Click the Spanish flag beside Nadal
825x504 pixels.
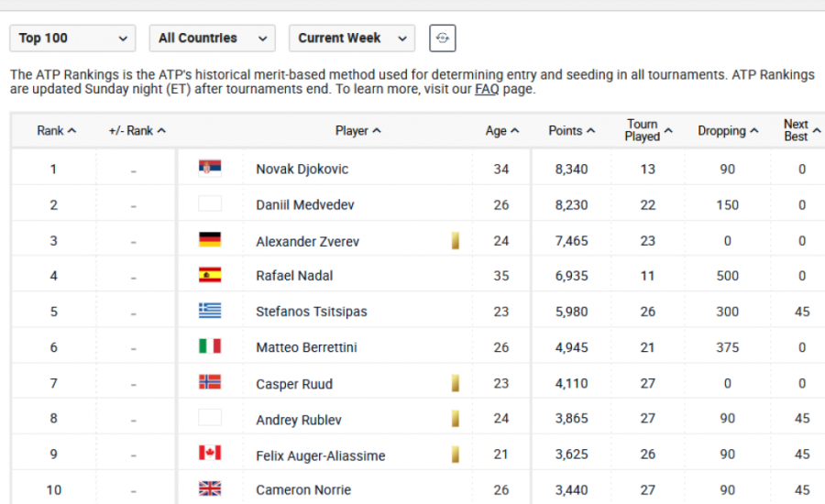click(x=210, y=275)
